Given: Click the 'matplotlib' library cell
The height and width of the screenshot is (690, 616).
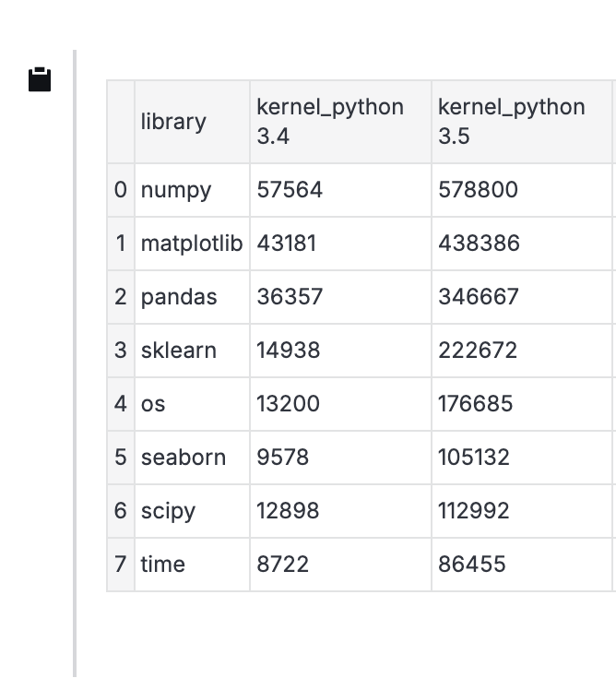Looking at the screenshot, I should coord(191,244).
